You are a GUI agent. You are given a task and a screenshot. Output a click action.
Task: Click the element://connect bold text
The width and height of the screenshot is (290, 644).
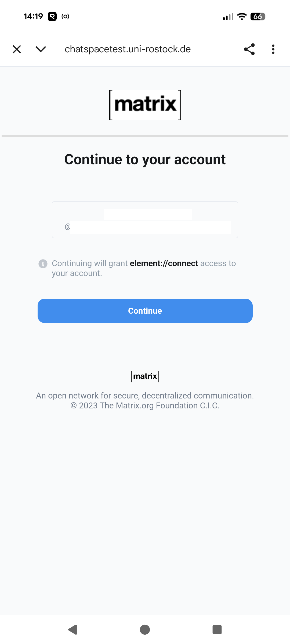(164, 264)
